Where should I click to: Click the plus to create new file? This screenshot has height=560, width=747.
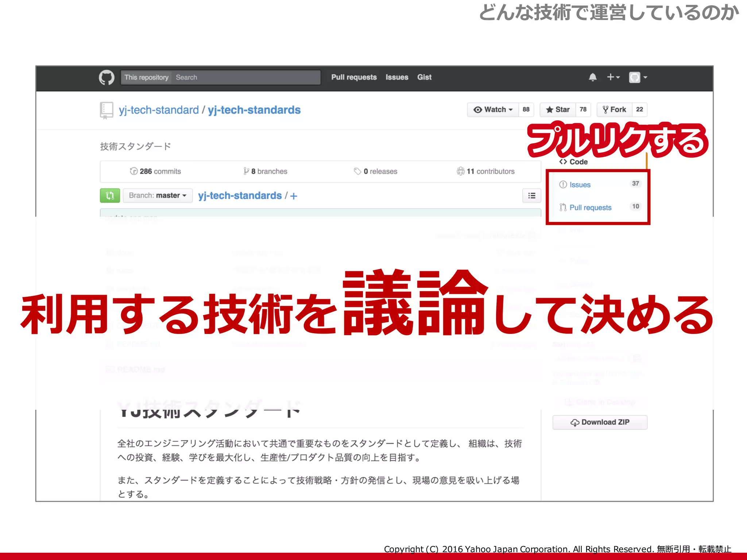tap(294, 196)
